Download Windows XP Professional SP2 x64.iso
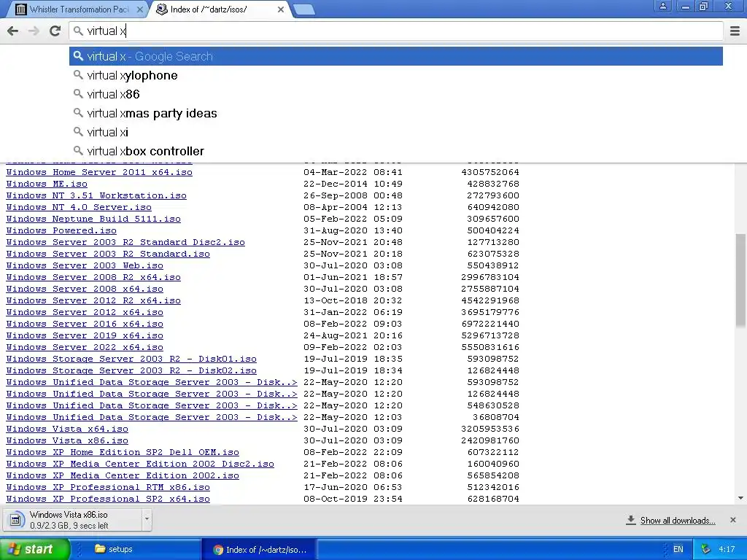 108,499
